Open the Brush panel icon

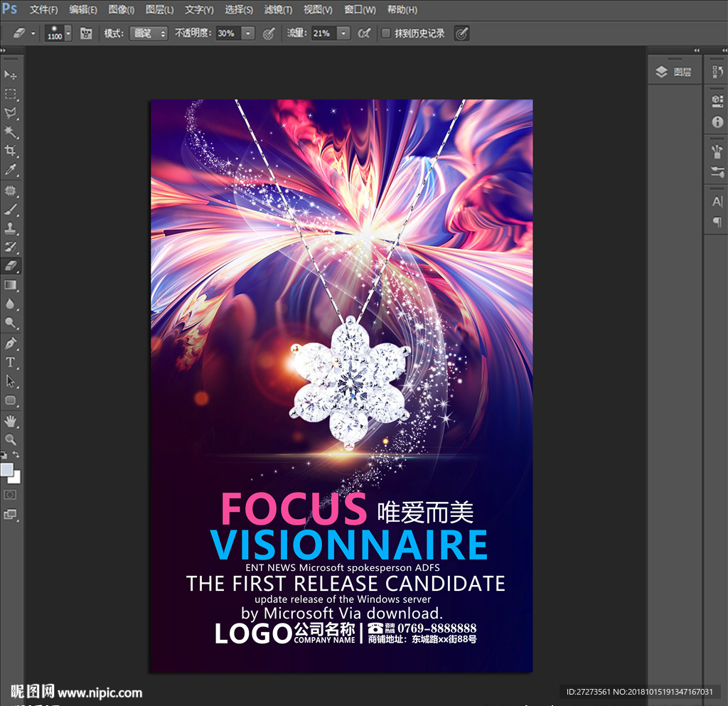[x=717, y=151]
